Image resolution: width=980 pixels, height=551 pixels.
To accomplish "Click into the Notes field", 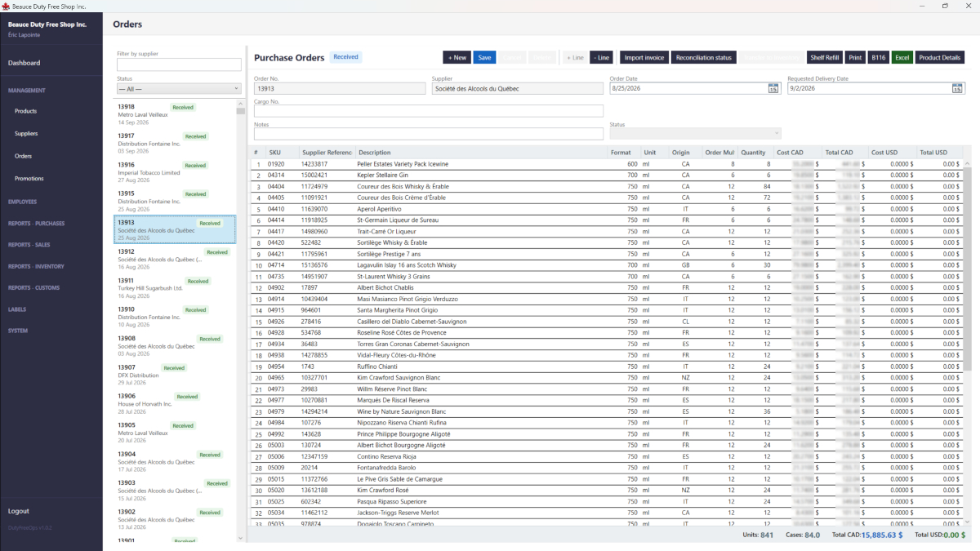I will (x=429, y=134).
